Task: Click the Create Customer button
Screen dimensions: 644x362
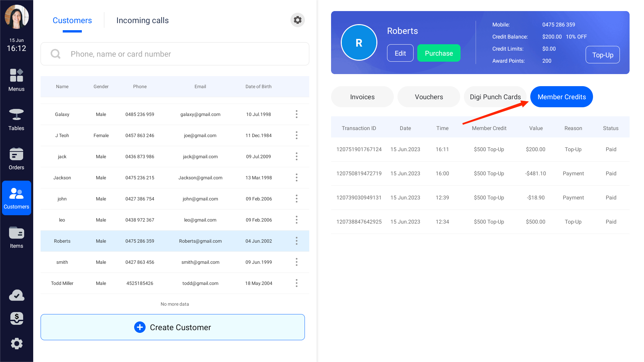Action: [173, 327]
